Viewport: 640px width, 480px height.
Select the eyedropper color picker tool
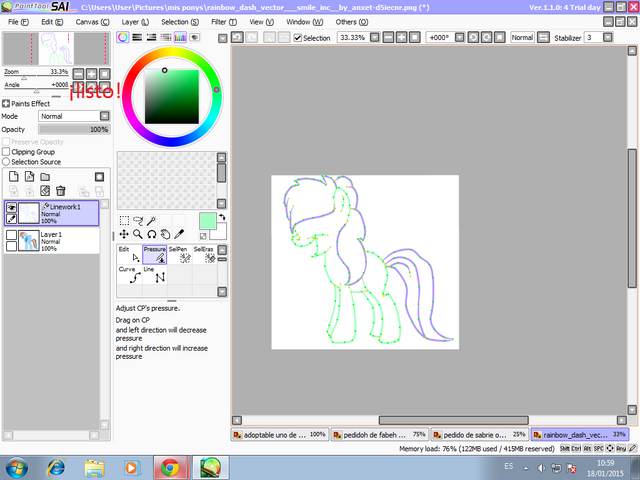pyautogui.click(x=179, y=234)
